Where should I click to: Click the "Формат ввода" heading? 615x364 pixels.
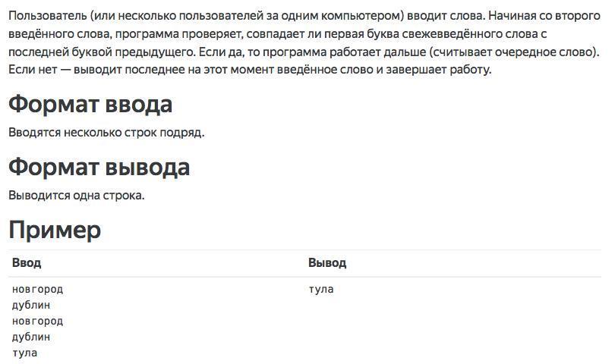tap(90, 104)
